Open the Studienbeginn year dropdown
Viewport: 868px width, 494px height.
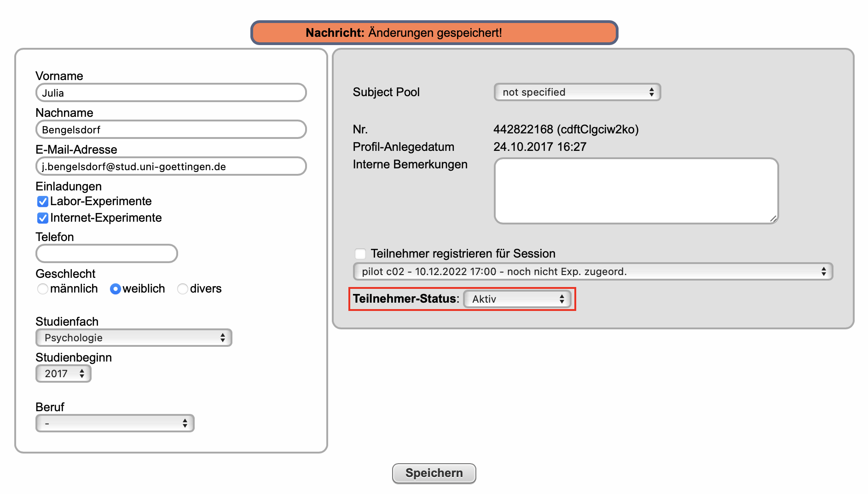pyautogui.click(x=63, y=373)
